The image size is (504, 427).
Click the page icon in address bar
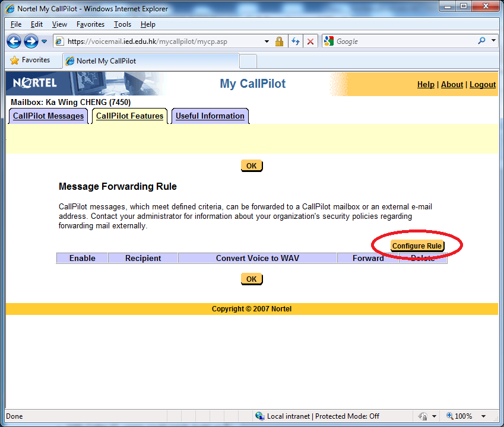59,42
